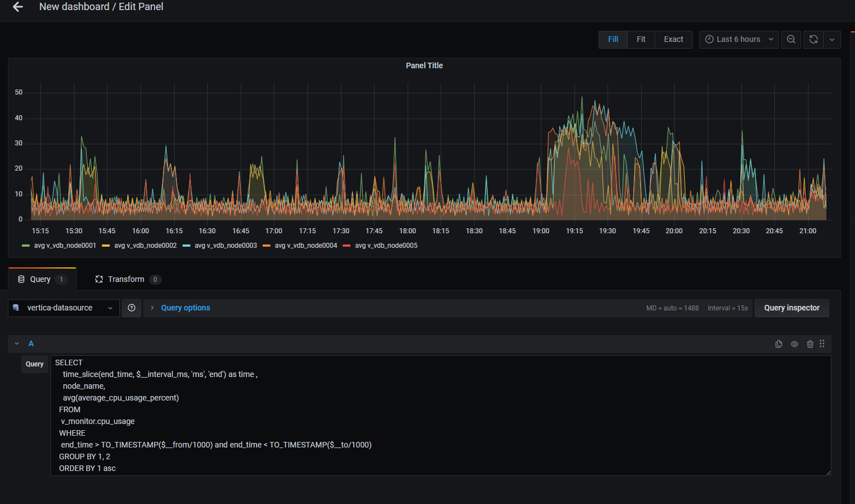Viewport: 855px width, 504px height.
Task: Hide query A with the eye icon
Action: pyautogui.click(x=795, y=344)
